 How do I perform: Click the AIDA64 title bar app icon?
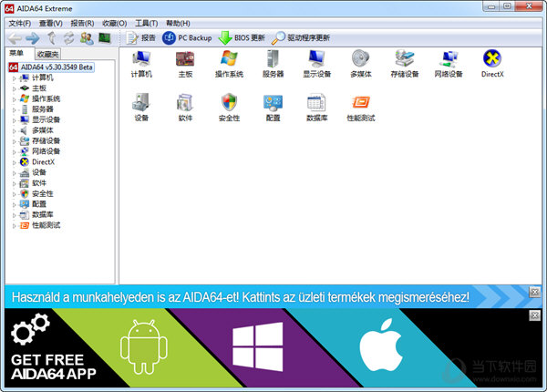[x=9, y=9]
